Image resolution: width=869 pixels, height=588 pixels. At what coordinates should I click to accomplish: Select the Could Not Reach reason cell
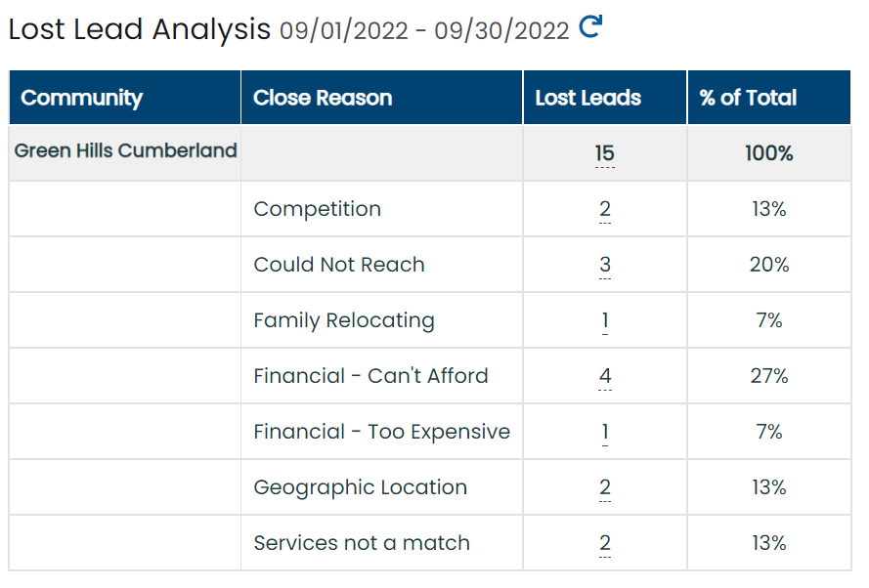[382, 265]
